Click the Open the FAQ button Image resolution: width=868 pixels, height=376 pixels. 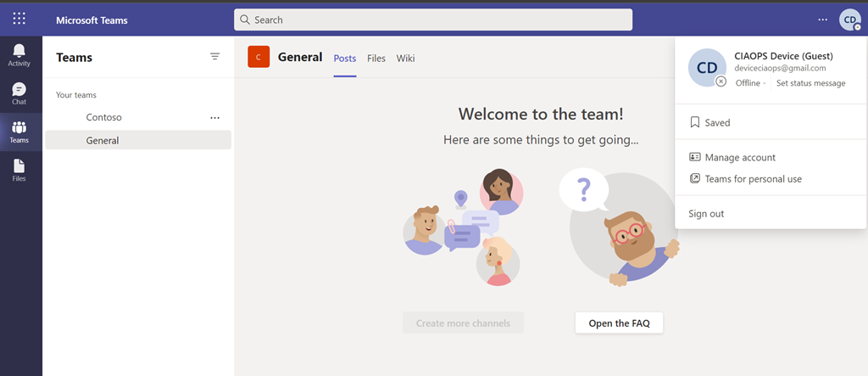(618, 323)
